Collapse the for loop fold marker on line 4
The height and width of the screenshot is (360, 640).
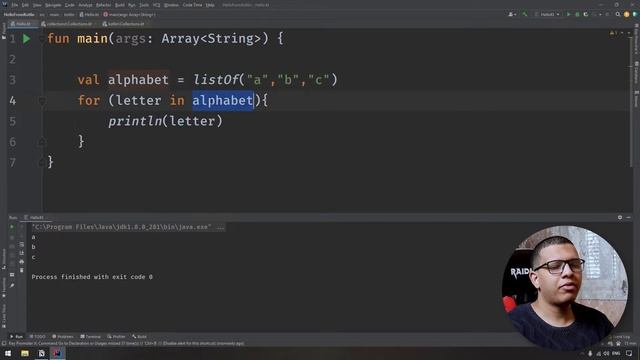pos(42,101)
